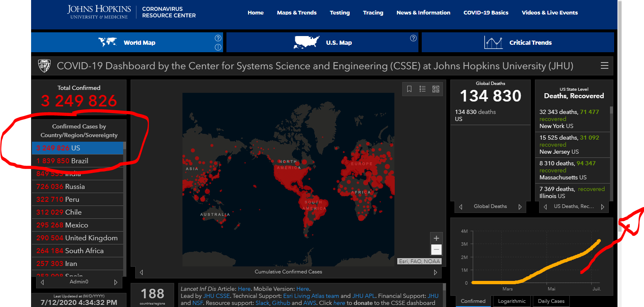The image size is (644, 307).
Task: Open the Home nav item
Action: click(x=255, y=12)
